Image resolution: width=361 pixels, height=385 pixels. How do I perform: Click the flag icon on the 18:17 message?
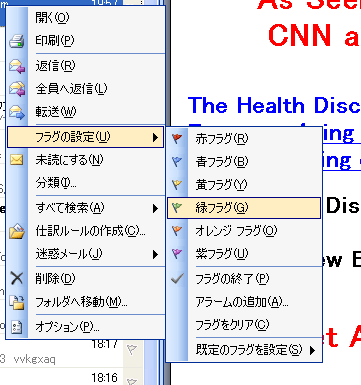[132, 349]
